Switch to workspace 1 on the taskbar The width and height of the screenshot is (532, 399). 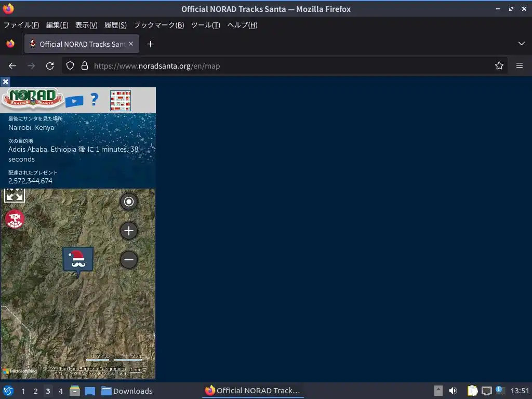(x=23, y=391)
